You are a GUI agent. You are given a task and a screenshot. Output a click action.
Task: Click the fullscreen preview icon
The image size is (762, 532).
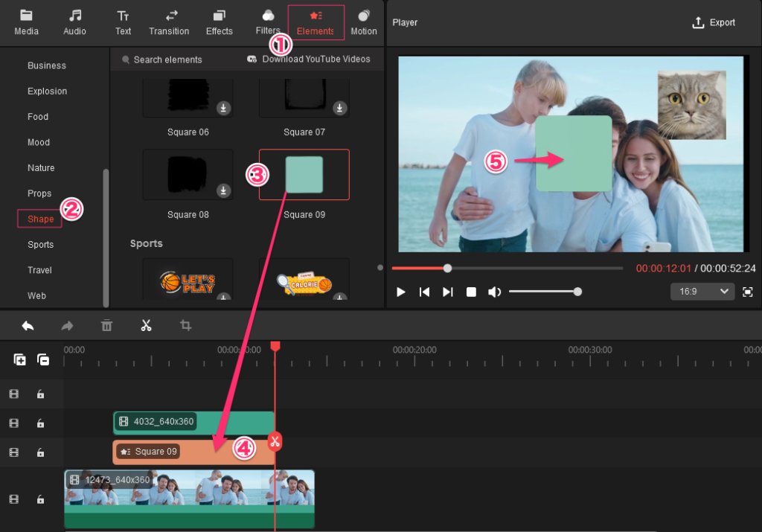point(748,292)
